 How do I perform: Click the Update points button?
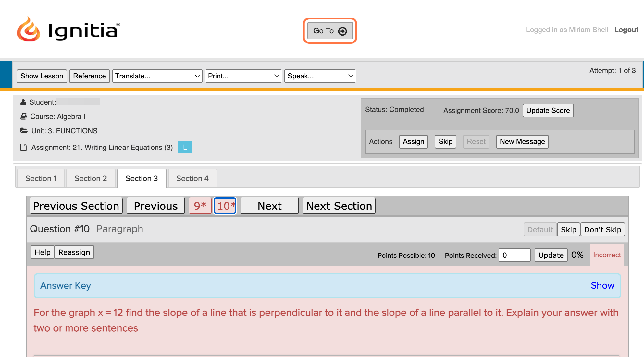pos(551,255)
